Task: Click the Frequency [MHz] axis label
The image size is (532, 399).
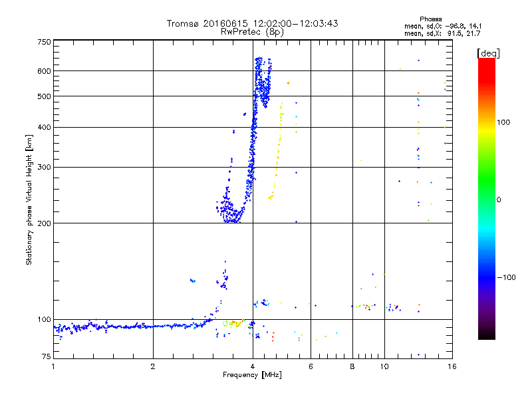Action: [252, 374]
